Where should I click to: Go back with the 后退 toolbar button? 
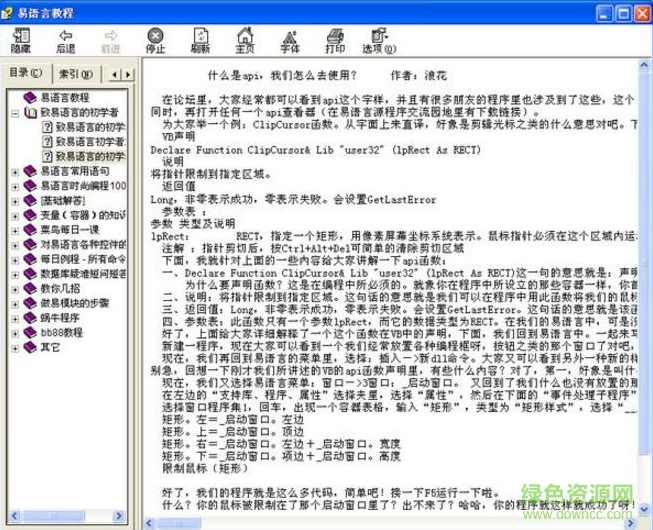(65, 41)
